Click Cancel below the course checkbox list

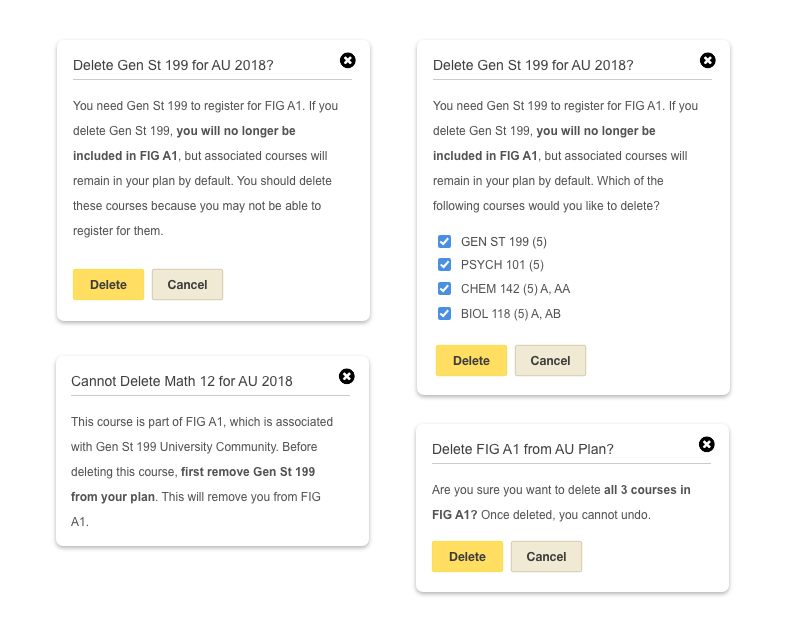550,361
